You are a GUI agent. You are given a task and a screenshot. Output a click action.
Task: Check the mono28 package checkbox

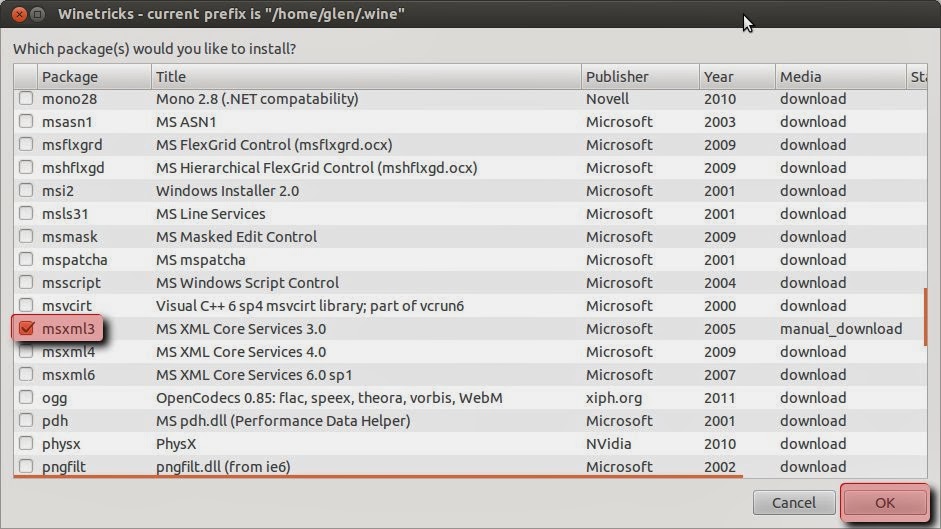[x=25, y=99]
